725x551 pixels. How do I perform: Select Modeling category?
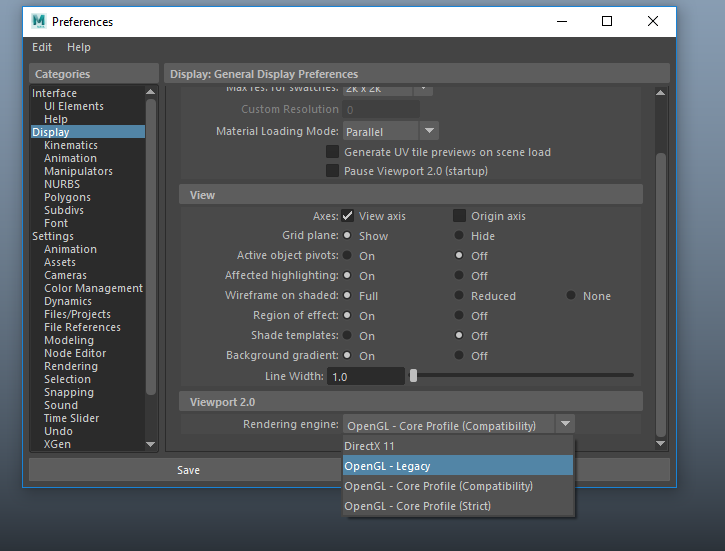coord(69,340)
